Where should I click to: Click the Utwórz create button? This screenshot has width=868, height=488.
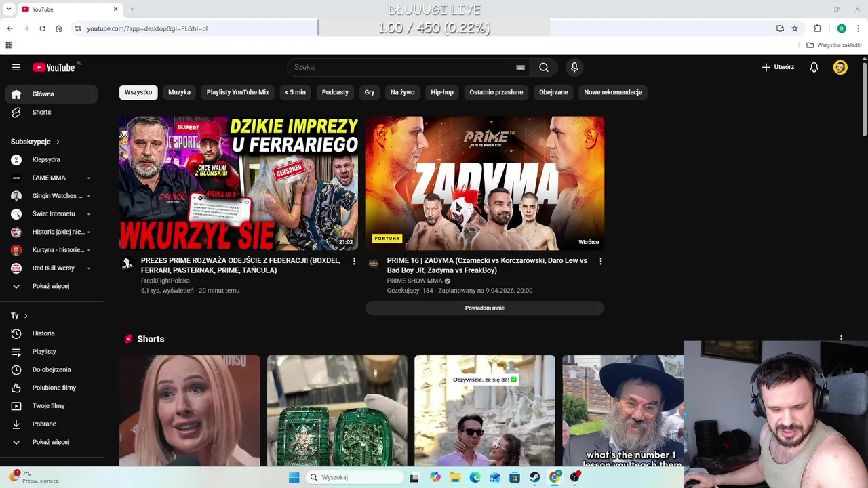tap(778, 67)
